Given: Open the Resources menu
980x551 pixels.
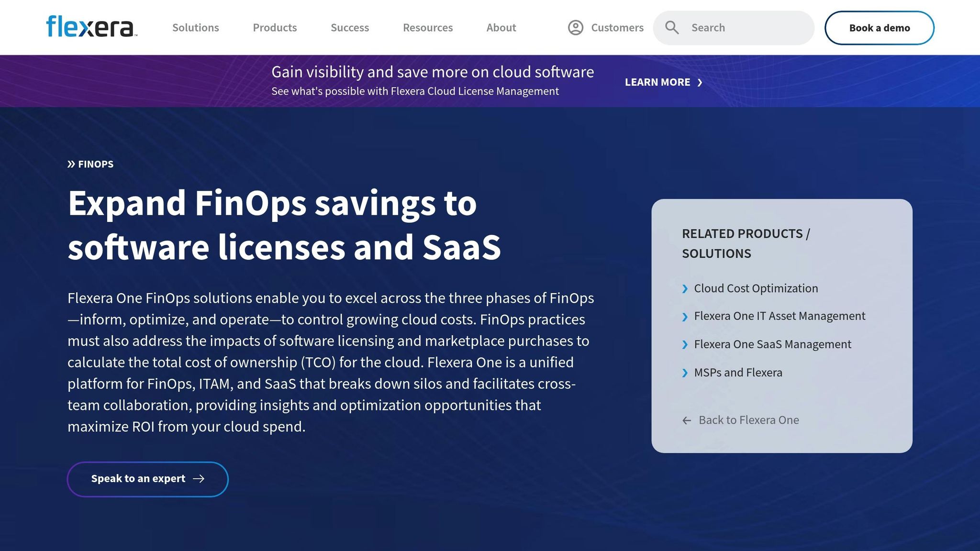Looking at the screenshot, I should 428,28.
